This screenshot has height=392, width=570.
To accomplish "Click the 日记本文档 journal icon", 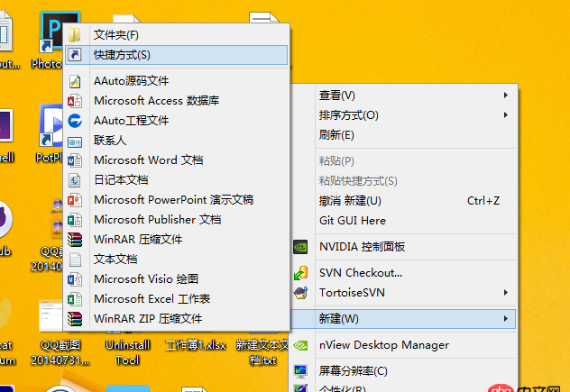I will click(75, 180).
